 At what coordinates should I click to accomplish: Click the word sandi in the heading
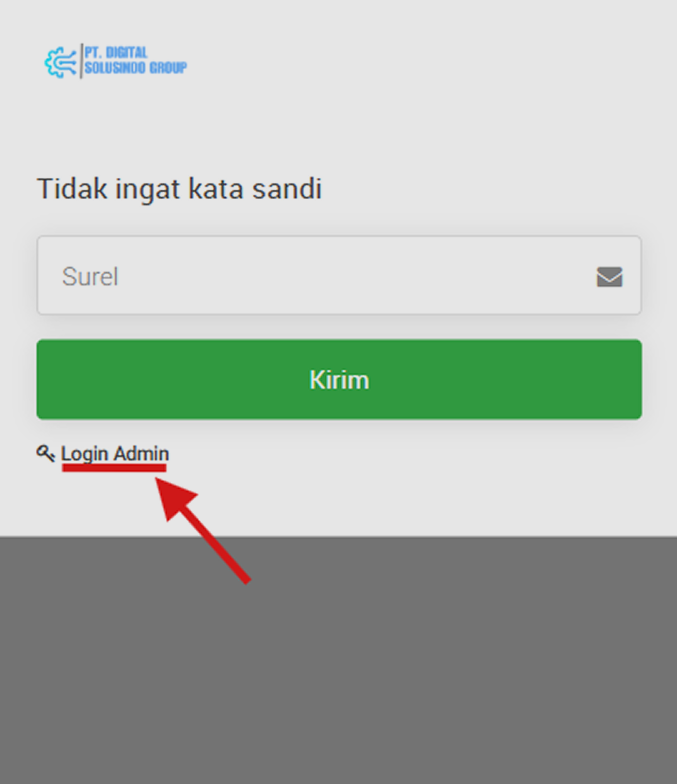(x=287, y=189)
